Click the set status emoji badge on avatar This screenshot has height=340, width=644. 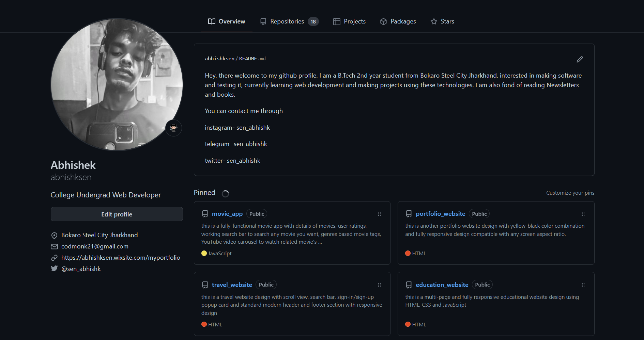[173, 128]
